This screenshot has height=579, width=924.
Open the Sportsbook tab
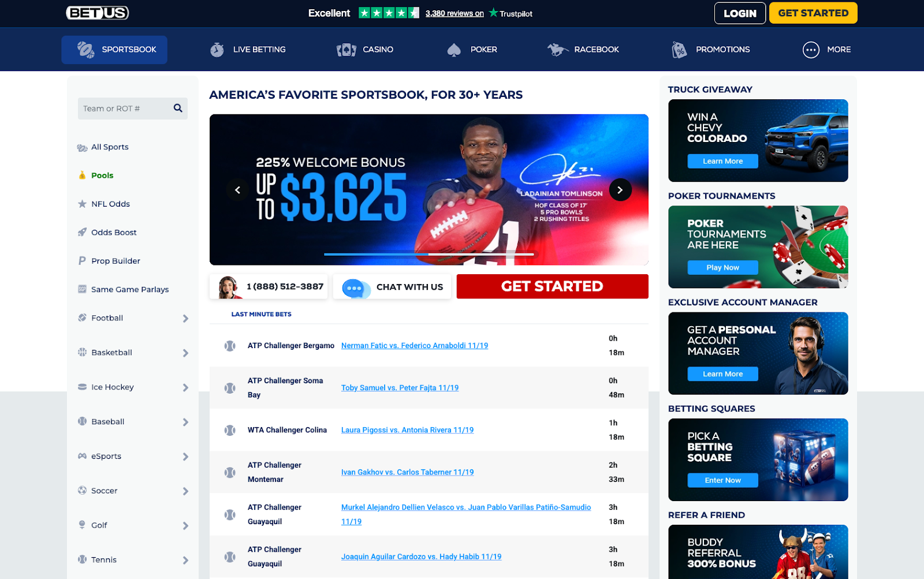pyautogui.click(x=114, y=50)
